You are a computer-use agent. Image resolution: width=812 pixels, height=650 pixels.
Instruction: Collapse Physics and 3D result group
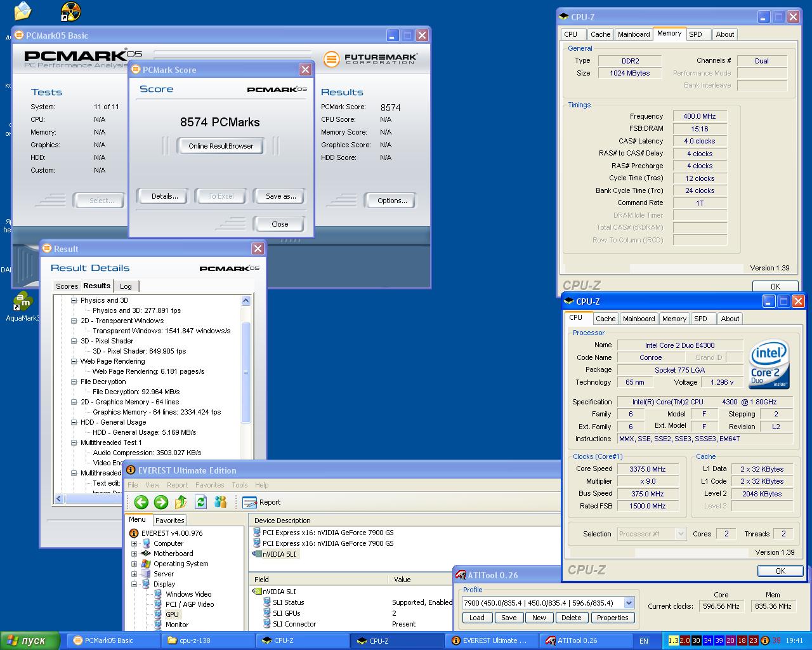pos(74,300)
